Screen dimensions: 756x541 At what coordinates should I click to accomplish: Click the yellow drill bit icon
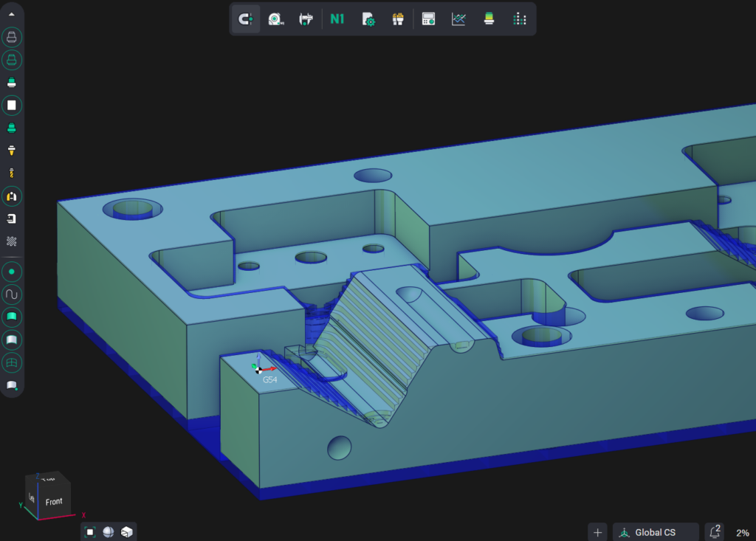click(x=13, y=173)
